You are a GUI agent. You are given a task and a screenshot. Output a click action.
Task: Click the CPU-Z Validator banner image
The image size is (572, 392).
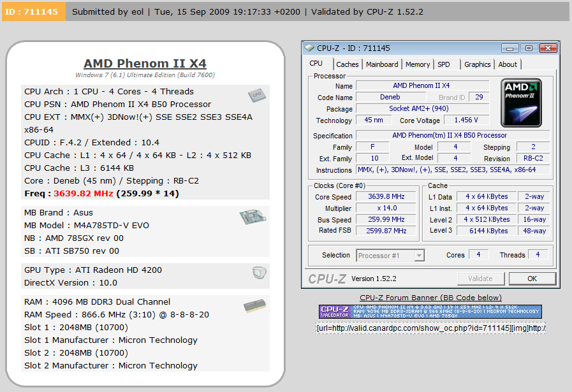click(430, 312)
